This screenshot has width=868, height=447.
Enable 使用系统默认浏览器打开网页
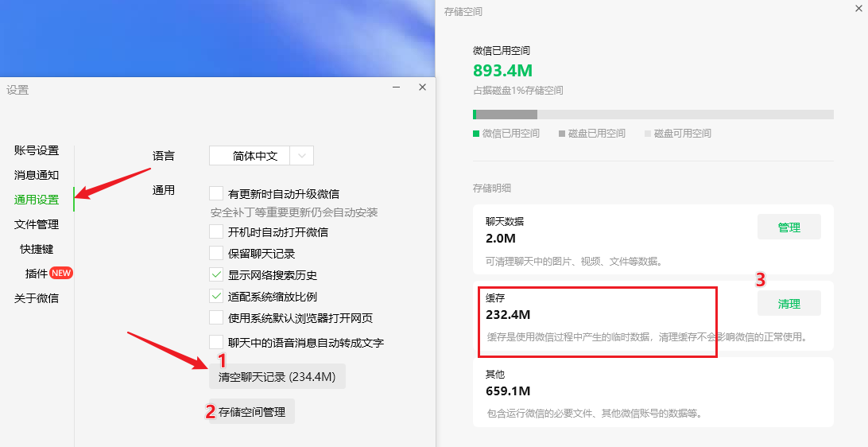(x=216, y=318)
